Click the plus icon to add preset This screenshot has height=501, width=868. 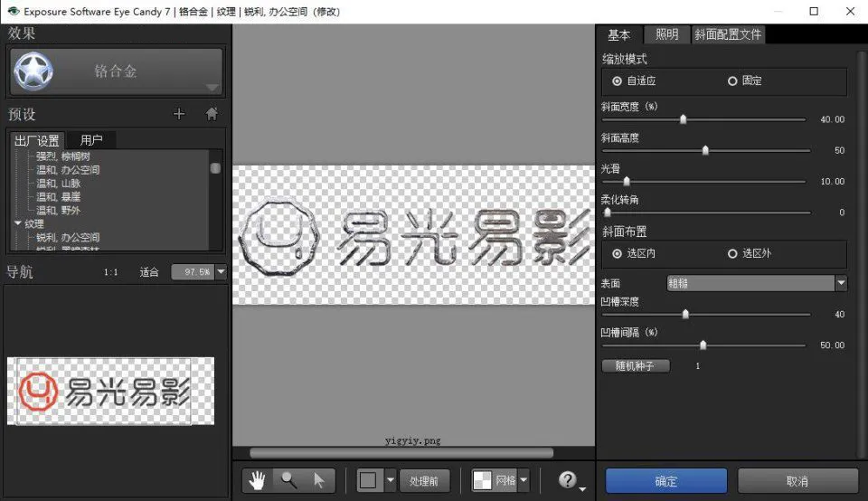coord(179,114)
